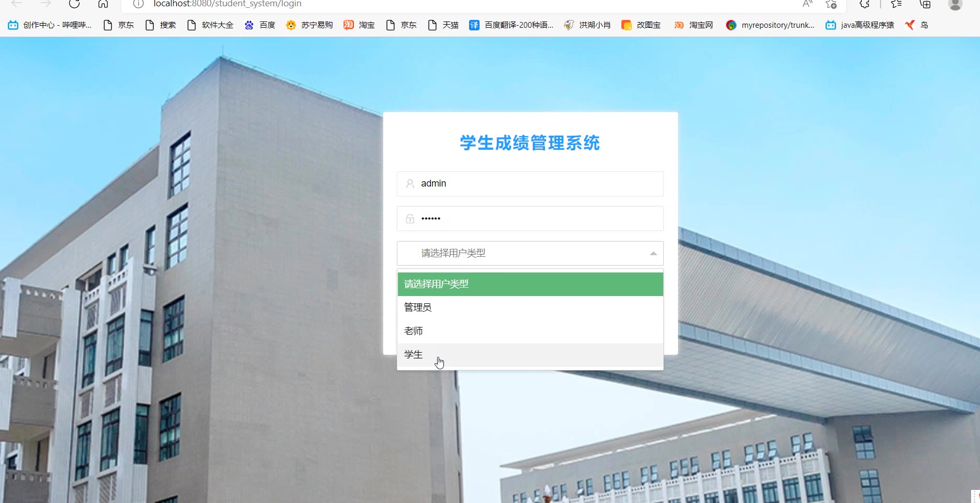980x503 pixels.
Task: View site information icon beside the URL
Action: click(138, 4)
